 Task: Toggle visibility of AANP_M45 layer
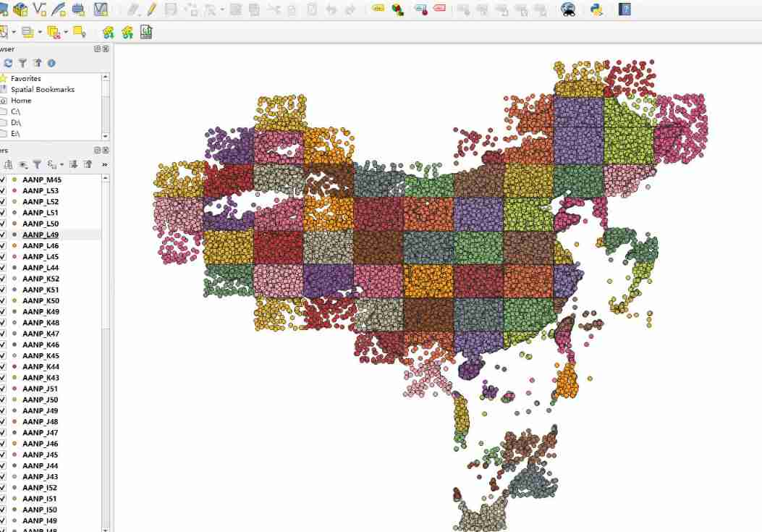pos(2,180)
